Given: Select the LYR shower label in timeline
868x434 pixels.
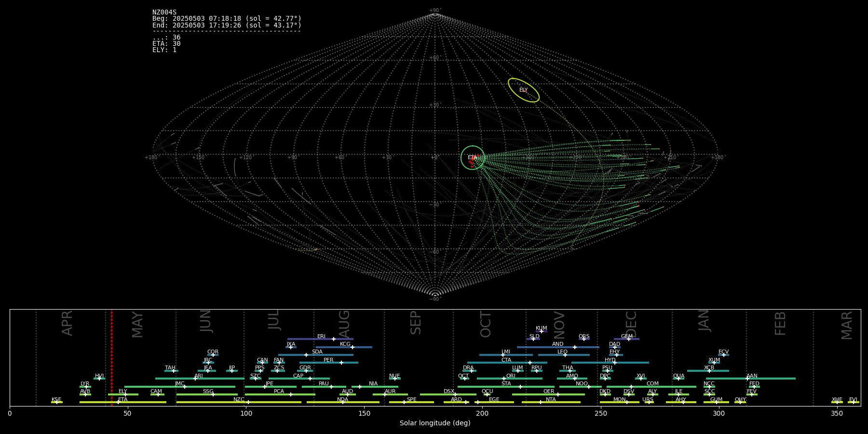Looking at the screenshot, I should click(x=85, y=384).
